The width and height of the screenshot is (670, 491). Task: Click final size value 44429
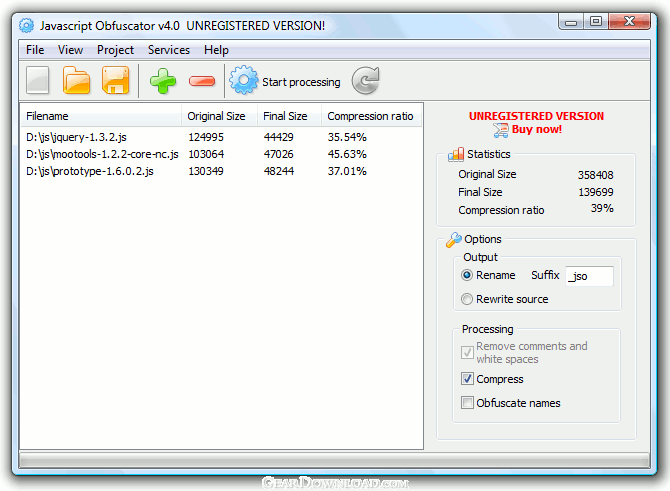[x=279, y=137]
